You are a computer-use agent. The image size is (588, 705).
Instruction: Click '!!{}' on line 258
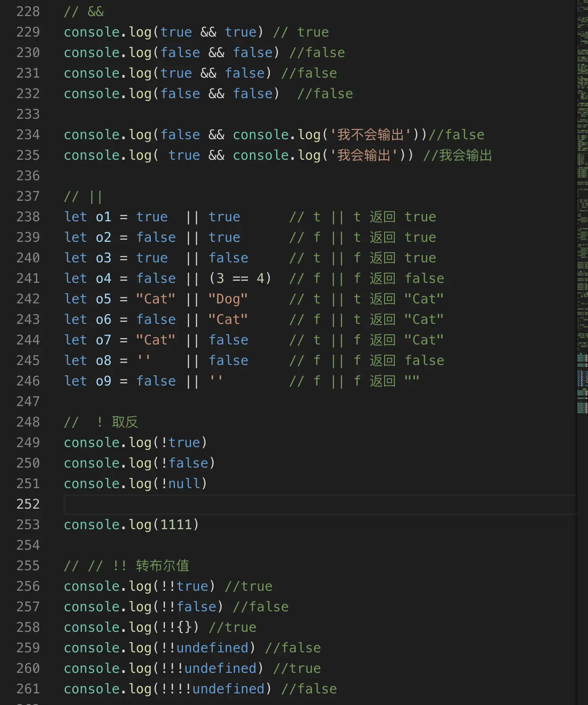176,627
